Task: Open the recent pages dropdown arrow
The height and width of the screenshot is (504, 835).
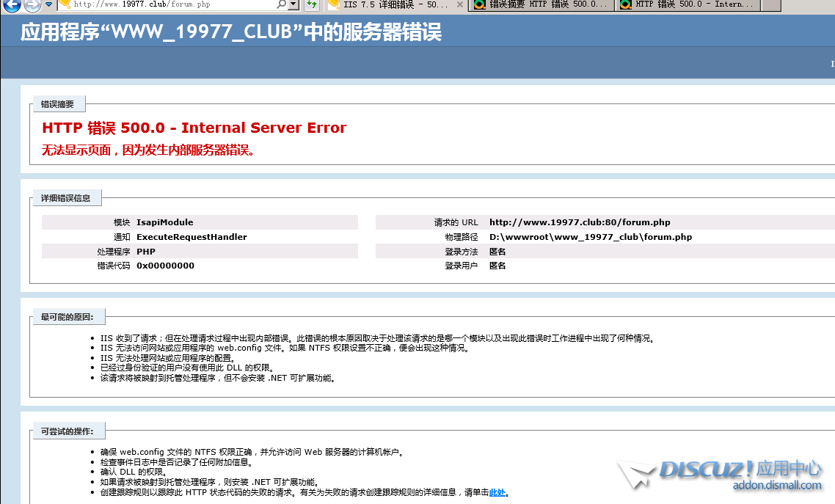Action: (x=48, y=4)
